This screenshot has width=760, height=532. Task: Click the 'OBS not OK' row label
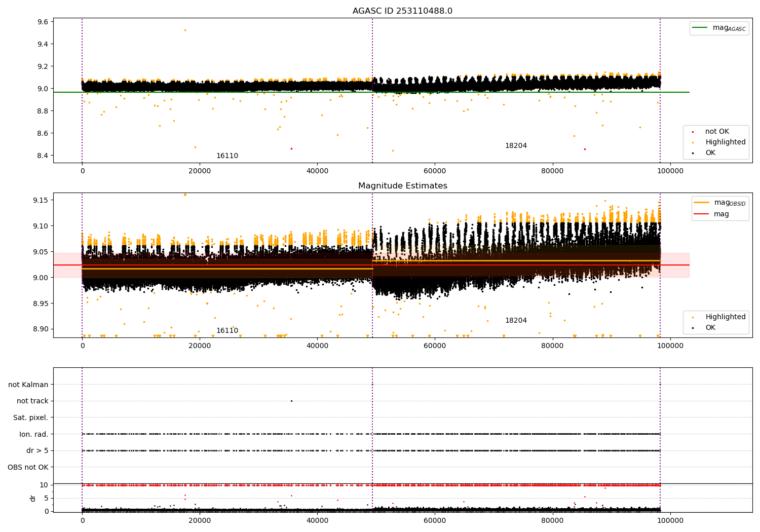(x=28, y=467)
